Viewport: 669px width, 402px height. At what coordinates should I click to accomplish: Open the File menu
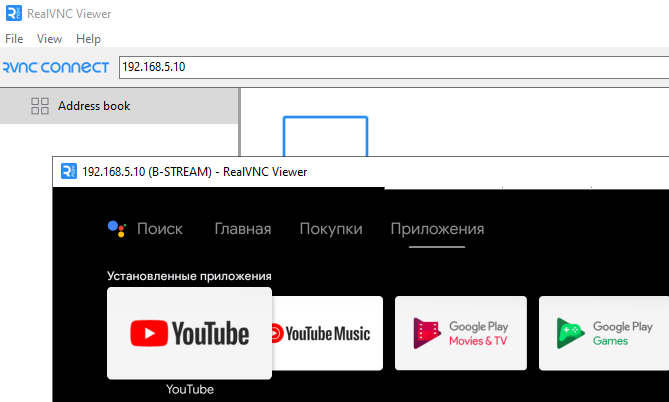click(14, 39)
